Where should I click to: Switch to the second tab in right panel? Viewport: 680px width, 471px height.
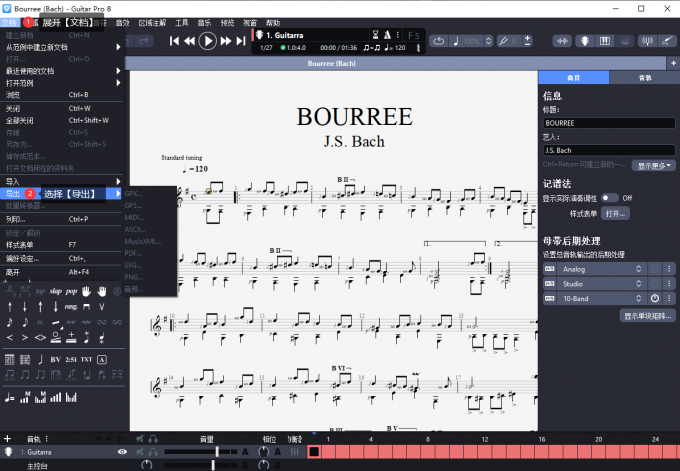pos(643,77)
